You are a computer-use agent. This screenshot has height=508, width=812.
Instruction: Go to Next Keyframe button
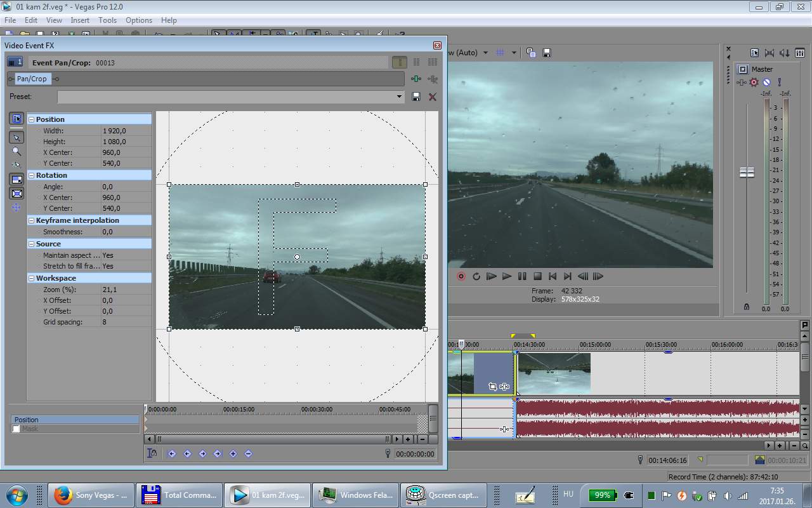point(202,453)
